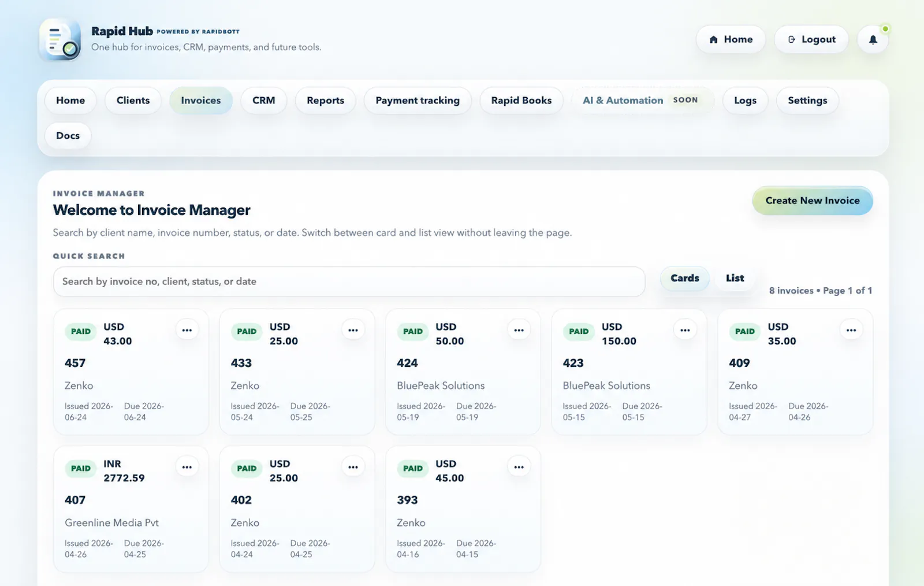Click 'Welcome to Invoice Manager' heading
Viewport: 924px width, 586px height.
pos(151,210)
